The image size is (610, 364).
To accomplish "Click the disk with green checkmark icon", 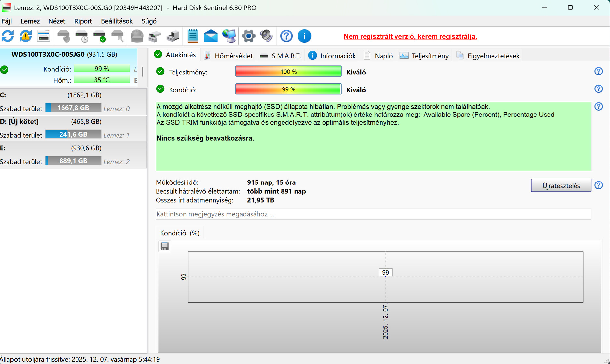I will (x=99, y=36).
